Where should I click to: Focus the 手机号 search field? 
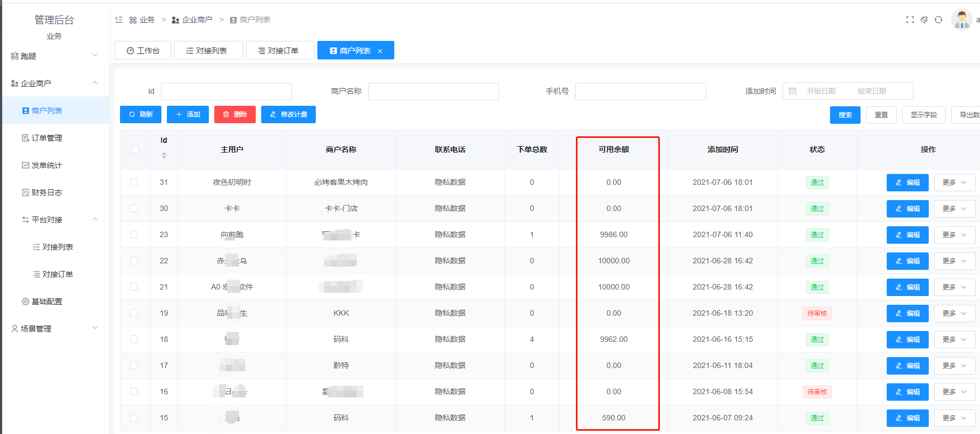coord(641,91)
